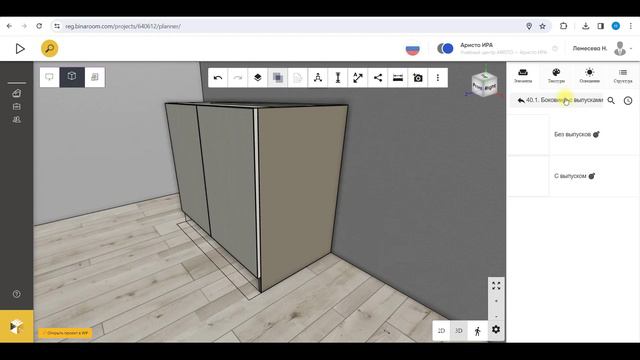The image size is (640, 360).
Task: Open the three-dot more options in toolbar
Action: coord(438,78)
